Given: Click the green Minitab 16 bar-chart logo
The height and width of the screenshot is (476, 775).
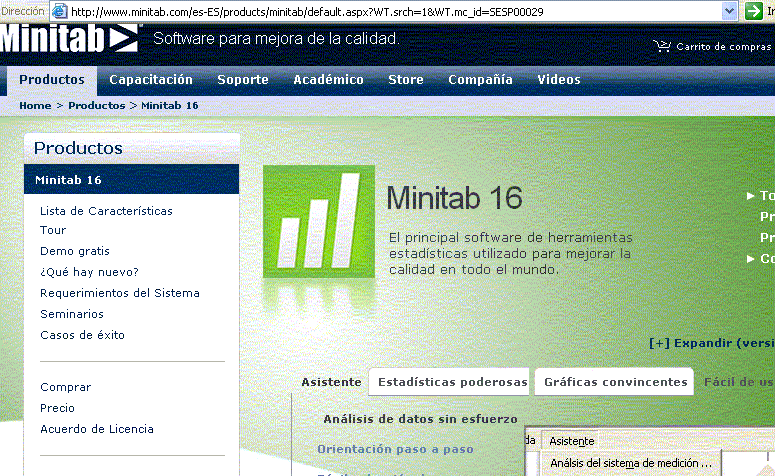Looking at the screenshot, I should 319,221.
